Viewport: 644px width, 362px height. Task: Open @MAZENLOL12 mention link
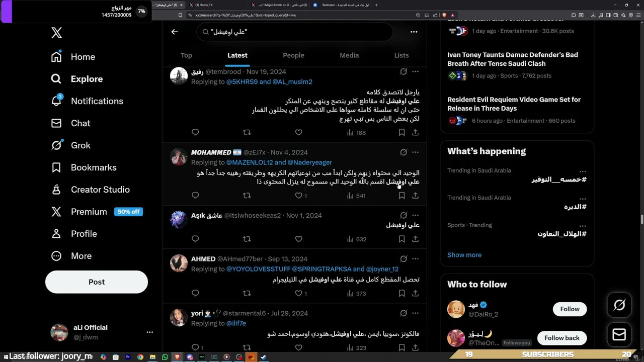(x=250, y=162)
